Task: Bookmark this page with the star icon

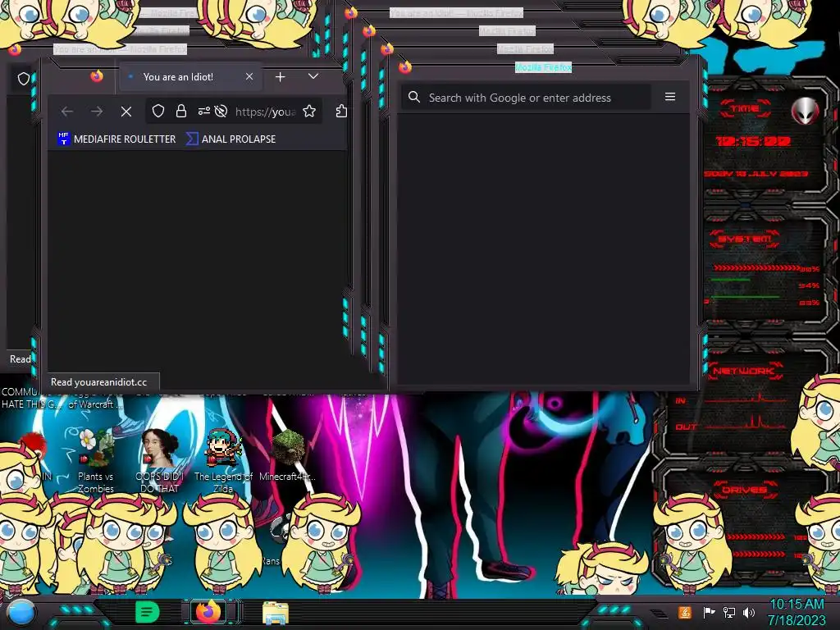Action: (x=309, y=111)
